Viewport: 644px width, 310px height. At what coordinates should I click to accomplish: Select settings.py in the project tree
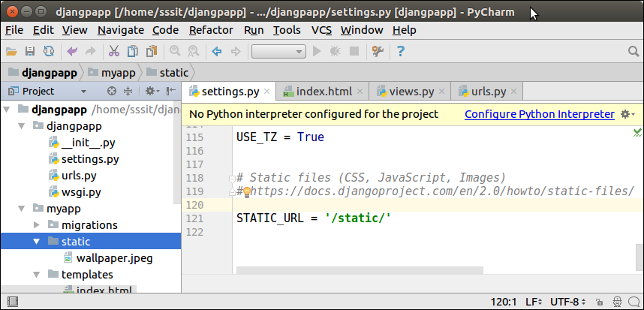point(83,159)
